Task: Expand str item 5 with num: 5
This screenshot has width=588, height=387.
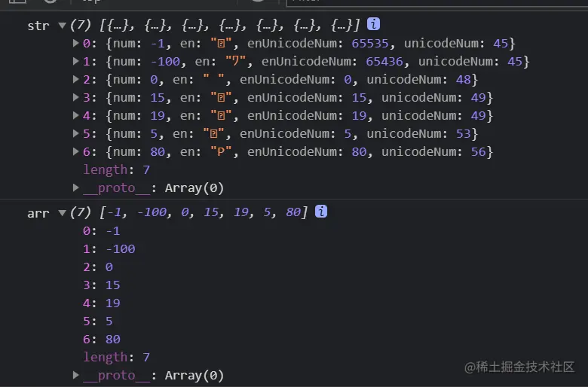Action: tap(75, 133)
